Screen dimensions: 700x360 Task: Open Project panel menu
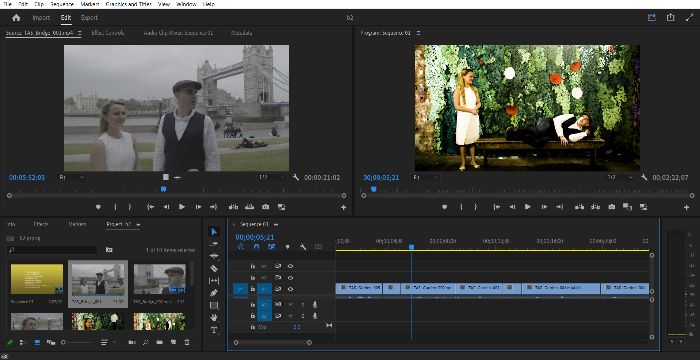click(x=138, y=224)
